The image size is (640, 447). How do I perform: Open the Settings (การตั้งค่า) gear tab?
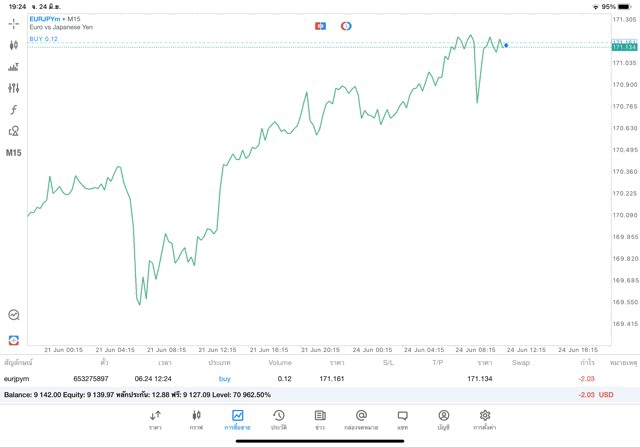pos(485,419)
